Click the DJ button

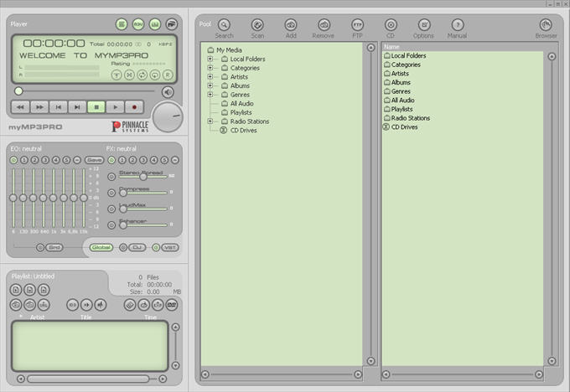point(137,247)
